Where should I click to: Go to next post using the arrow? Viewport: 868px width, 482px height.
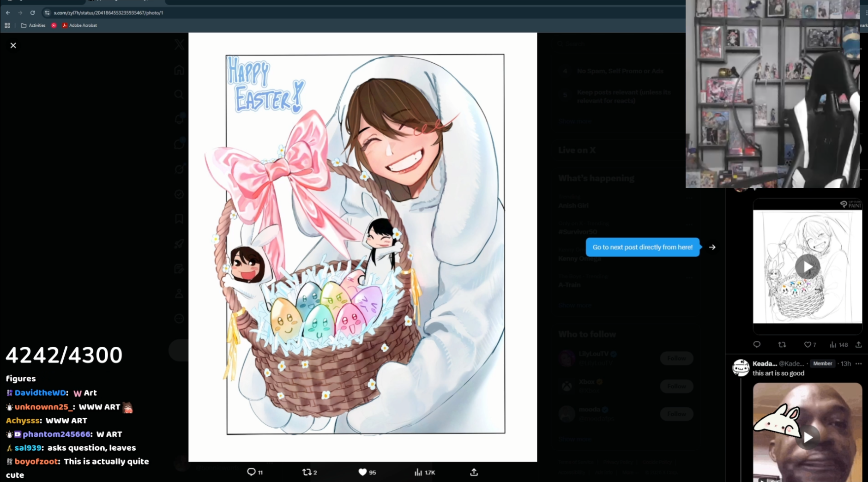click(712, 247)
